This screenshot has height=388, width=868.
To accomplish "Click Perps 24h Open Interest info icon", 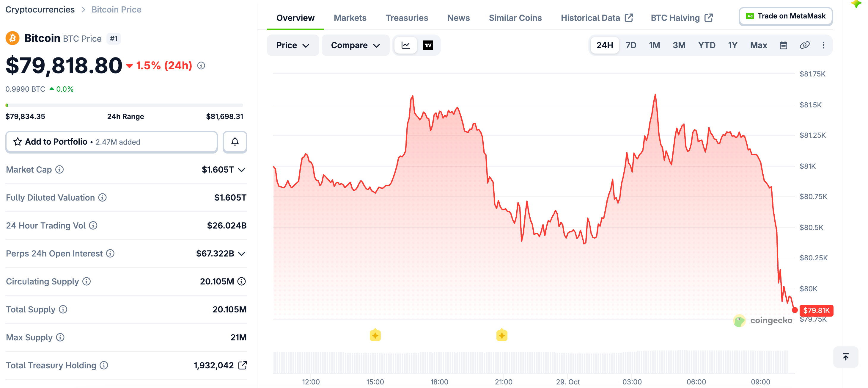I will click(x=110, y=254).
